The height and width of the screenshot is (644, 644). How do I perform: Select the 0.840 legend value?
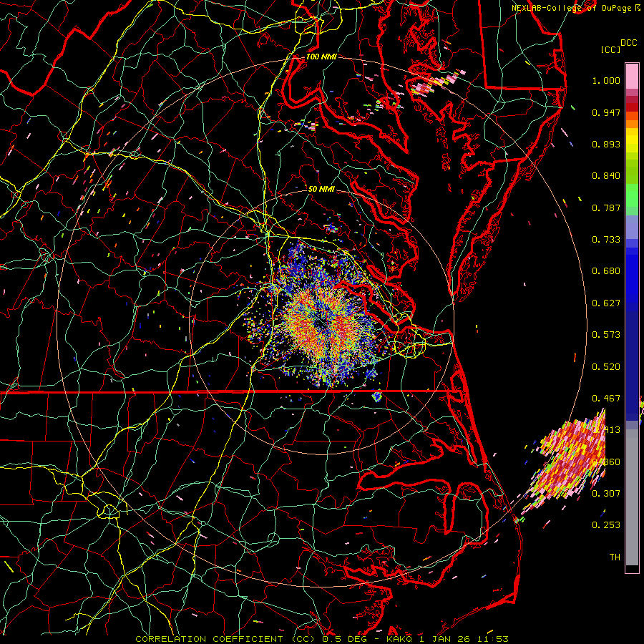[606, 176]
